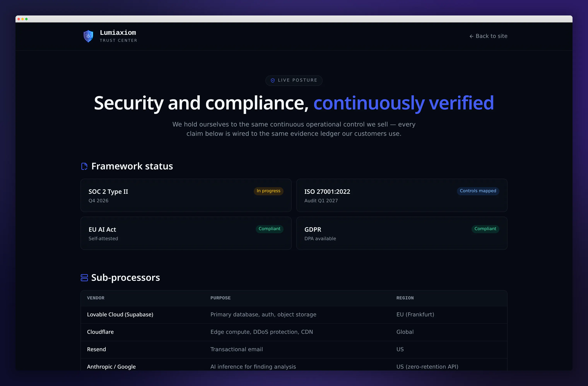The width and height of the screenshot is (588, 386).
Task: Click 'Edge compute, DDoS protection, CDN' cell
Action: [x=262, y=332]
